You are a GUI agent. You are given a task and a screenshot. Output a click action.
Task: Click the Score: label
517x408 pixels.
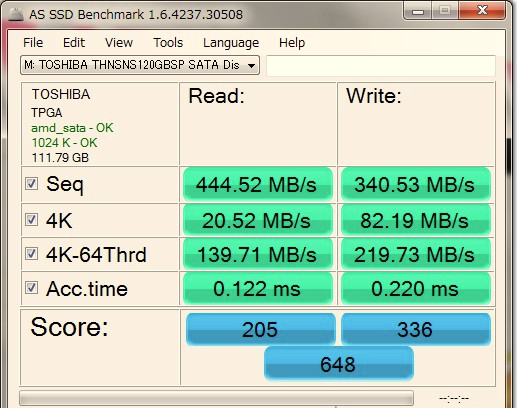click(69, 327)
